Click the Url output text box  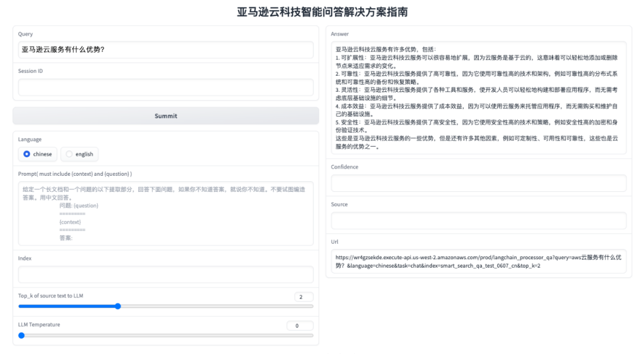point(478,261)
